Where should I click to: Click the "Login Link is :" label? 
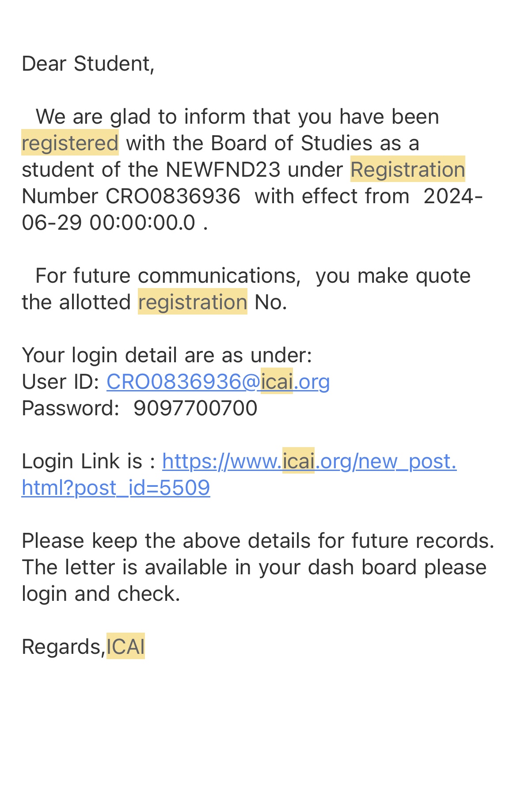click(x=88, y=461)
